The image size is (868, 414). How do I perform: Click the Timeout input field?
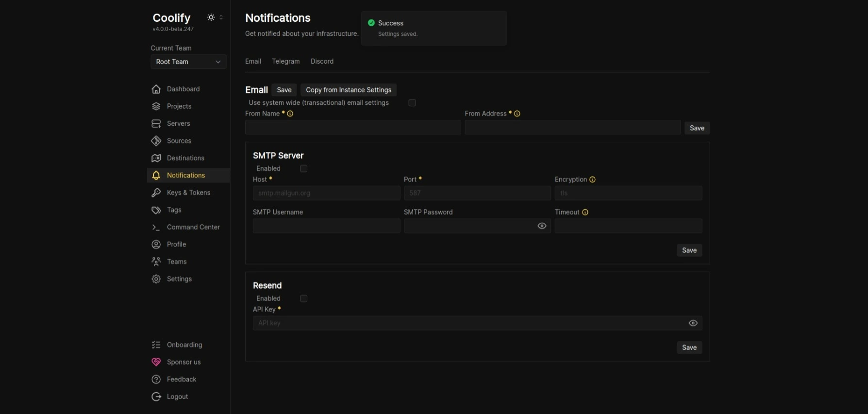pos(628,226)
